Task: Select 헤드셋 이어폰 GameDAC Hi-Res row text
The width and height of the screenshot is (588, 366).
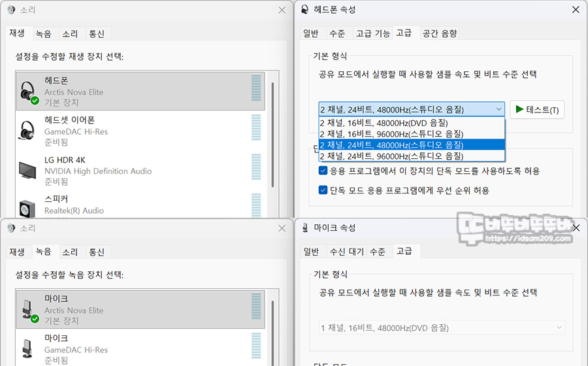Action: 76,131
